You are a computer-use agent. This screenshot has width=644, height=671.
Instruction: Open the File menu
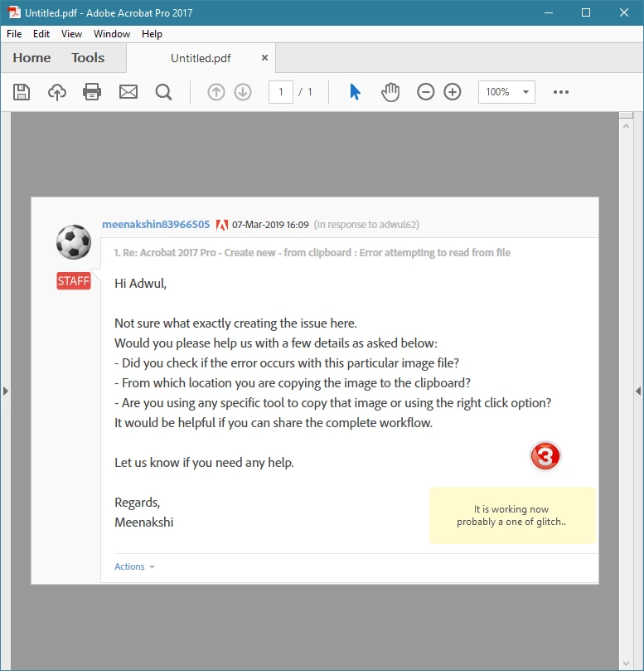(x=14, y=34)
